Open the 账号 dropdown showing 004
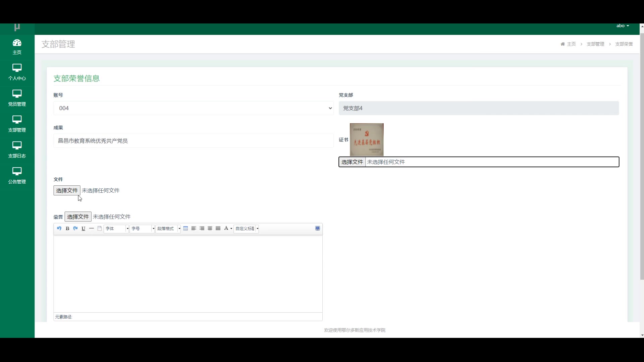 click(193, 108)
